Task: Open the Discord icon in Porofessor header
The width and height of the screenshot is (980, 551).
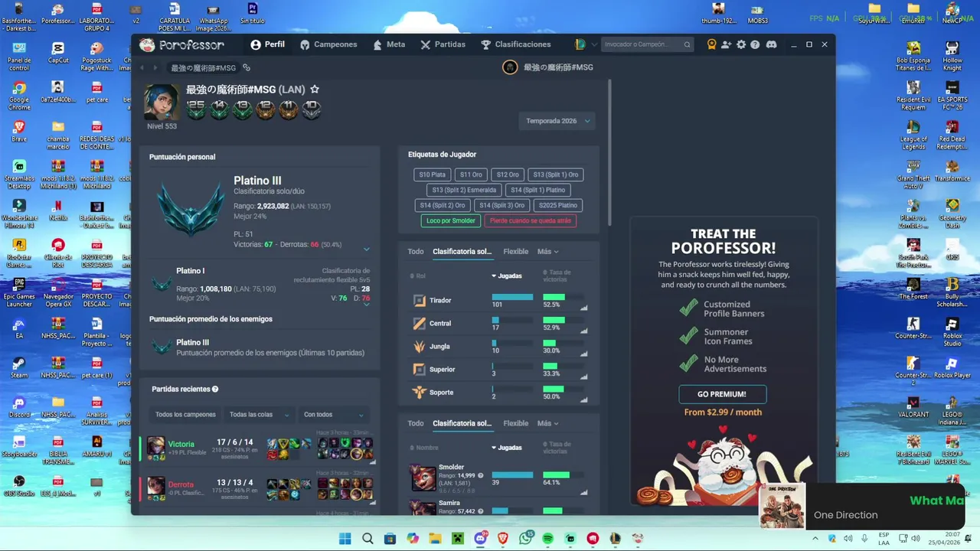Action: (x=771, y=44)
